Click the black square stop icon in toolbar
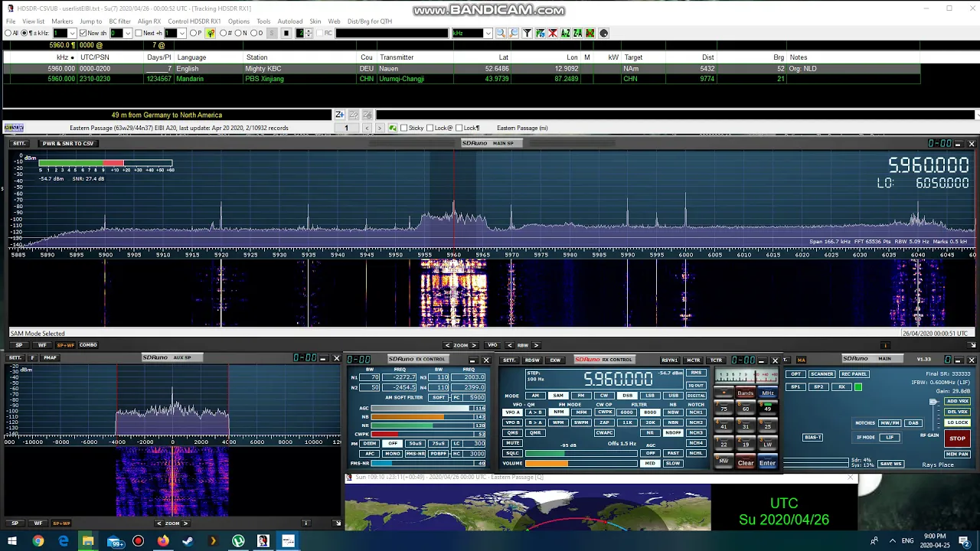980x551 pixels. click(x=286, y=34)
